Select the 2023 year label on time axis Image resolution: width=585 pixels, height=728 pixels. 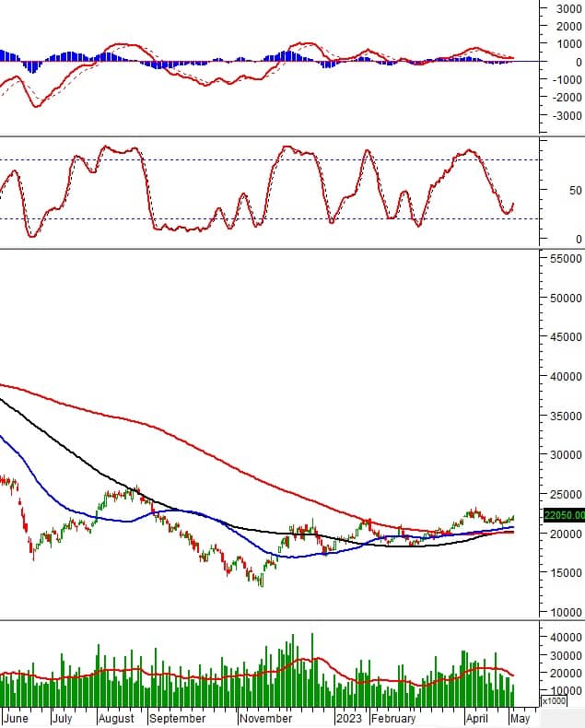(348, 718)
